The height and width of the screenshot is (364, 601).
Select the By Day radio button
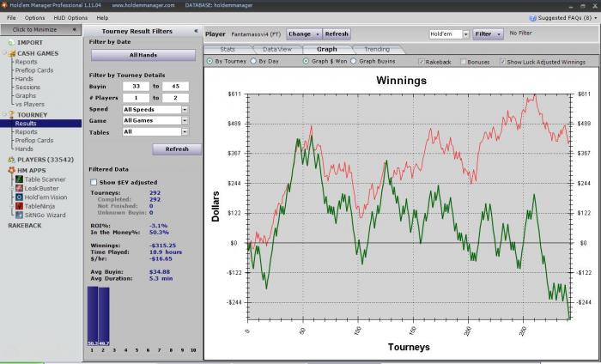click(253, 61)
